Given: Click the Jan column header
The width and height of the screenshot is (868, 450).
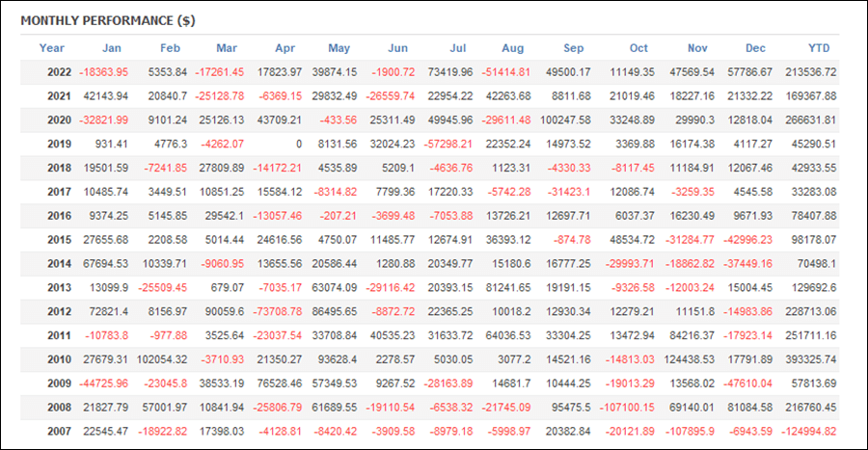Looking at the screenshot, I should click(113, 48).
